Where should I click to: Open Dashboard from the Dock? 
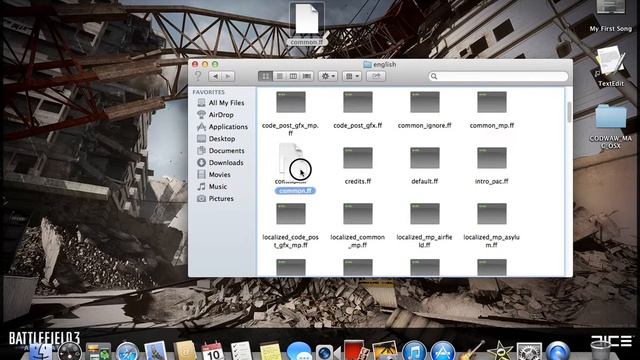69,351
